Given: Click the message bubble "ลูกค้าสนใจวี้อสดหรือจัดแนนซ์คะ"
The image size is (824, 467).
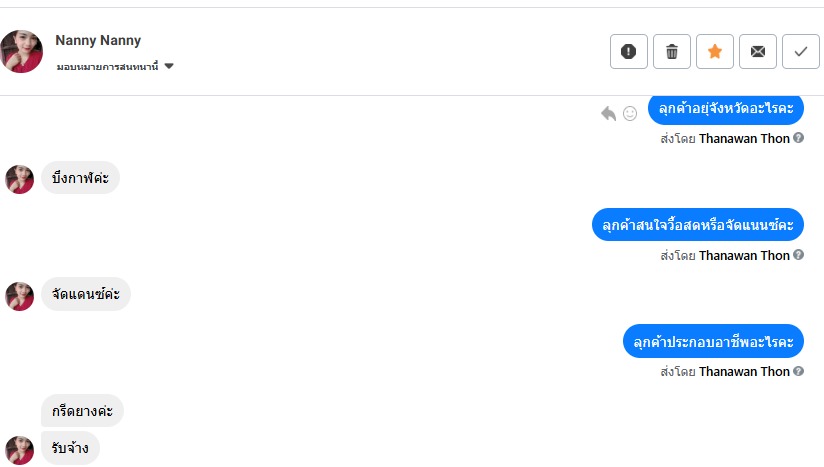Looking at the screenshot, I should tap(697, 225).
